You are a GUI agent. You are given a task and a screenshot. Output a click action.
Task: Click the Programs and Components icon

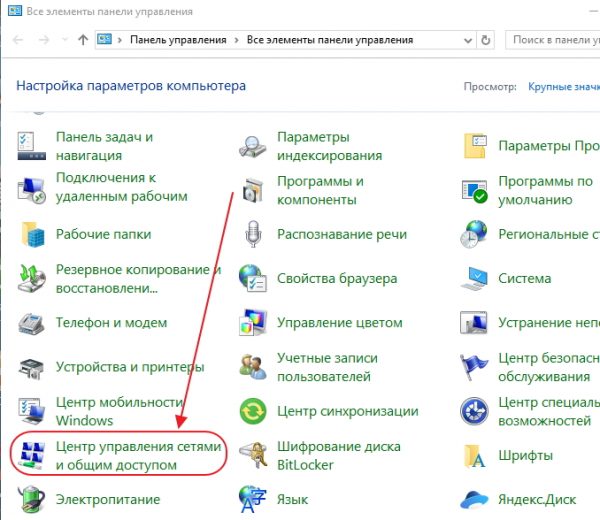point(253,190)
